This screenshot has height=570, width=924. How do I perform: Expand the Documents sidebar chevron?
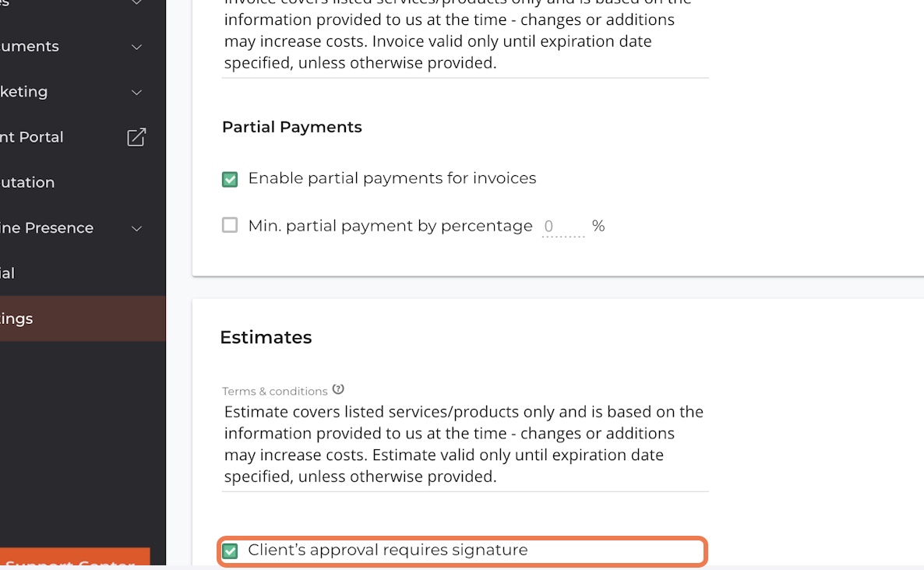click(136, 47)
